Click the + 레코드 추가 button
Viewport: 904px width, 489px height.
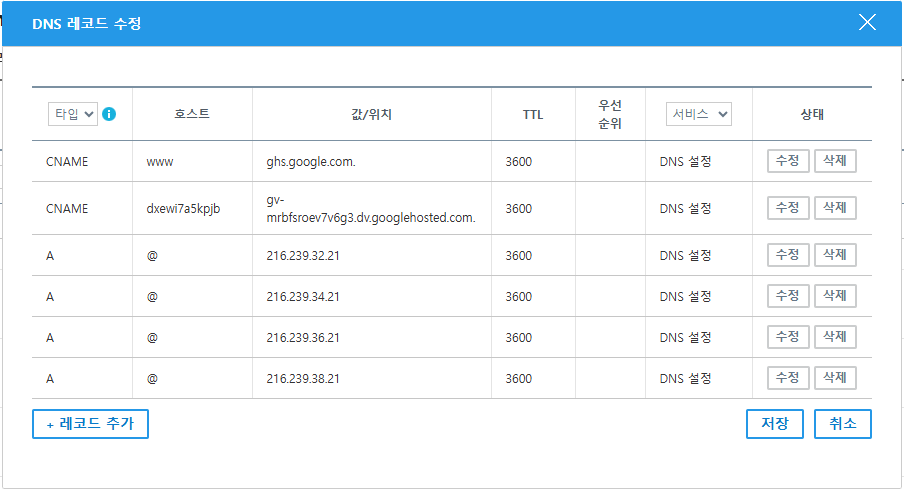point(91,424)
